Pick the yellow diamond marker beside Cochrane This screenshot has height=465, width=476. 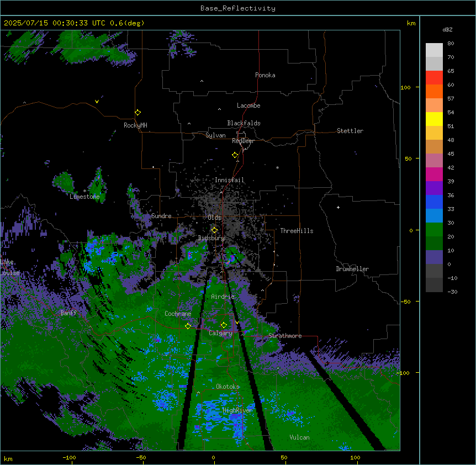tap(188, 326)
